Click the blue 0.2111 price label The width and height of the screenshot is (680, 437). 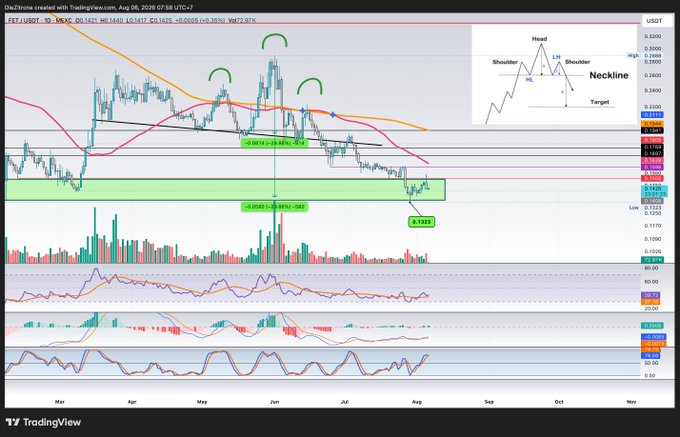pyautogui.click(x=652, y=115)
